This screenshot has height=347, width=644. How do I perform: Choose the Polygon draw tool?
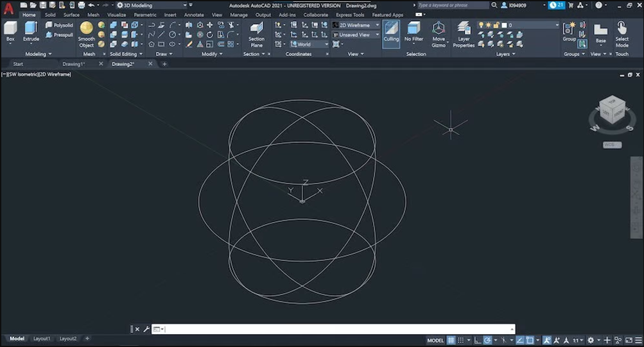click(x=152, y=44)
